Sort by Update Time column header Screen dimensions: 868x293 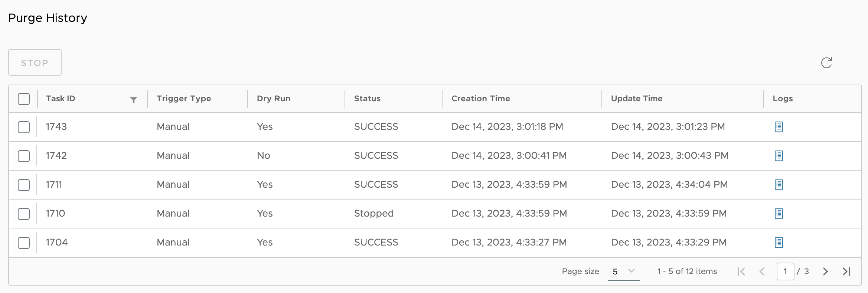[636, 99]
